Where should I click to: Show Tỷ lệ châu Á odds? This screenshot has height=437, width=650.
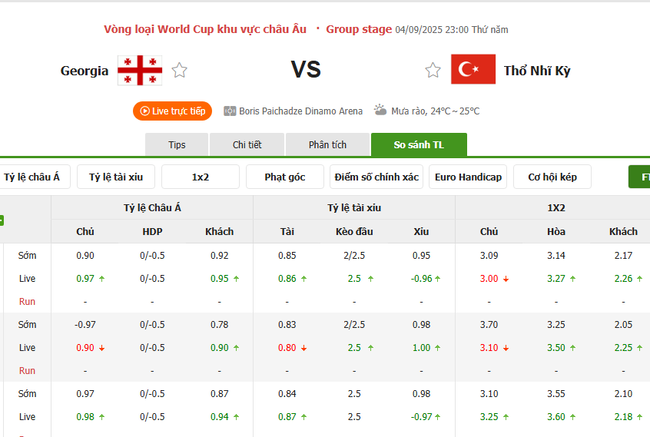[32, 177]
